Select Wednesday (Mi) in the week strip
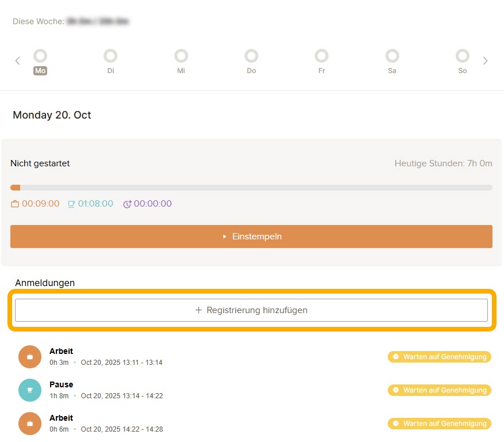 [x=181, y=56]
